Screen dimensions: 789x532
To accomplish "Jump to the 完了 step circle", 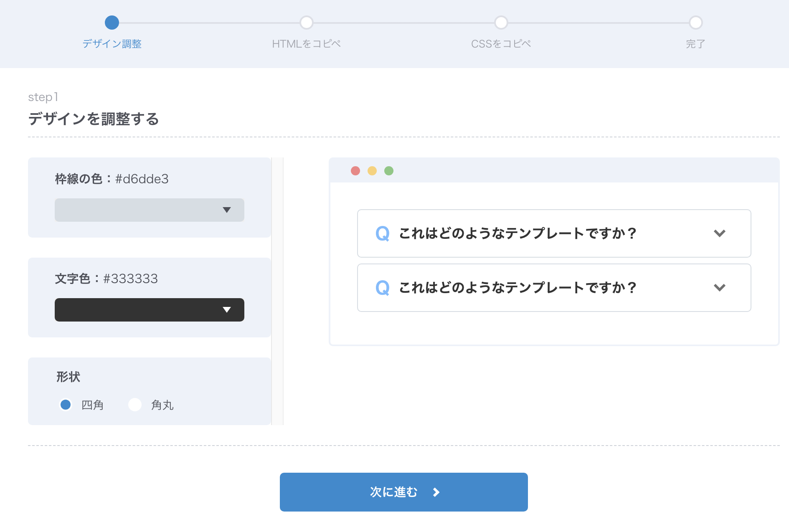I will tap(695, 23).
